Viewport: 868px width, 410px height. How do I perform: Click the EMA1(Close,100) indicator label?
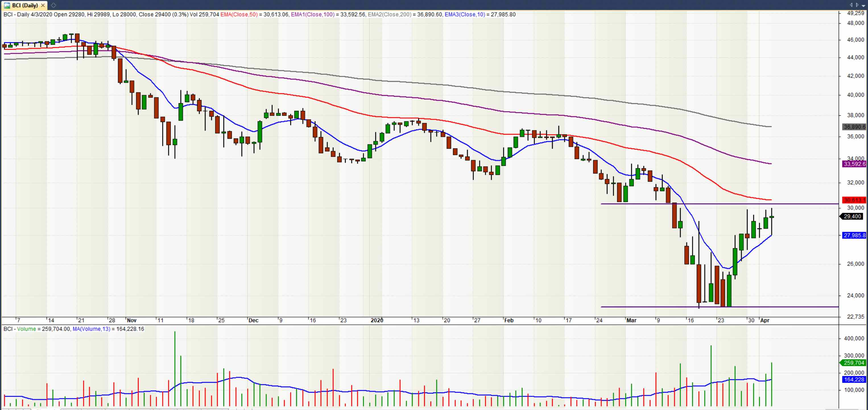(x=312, y=15)
